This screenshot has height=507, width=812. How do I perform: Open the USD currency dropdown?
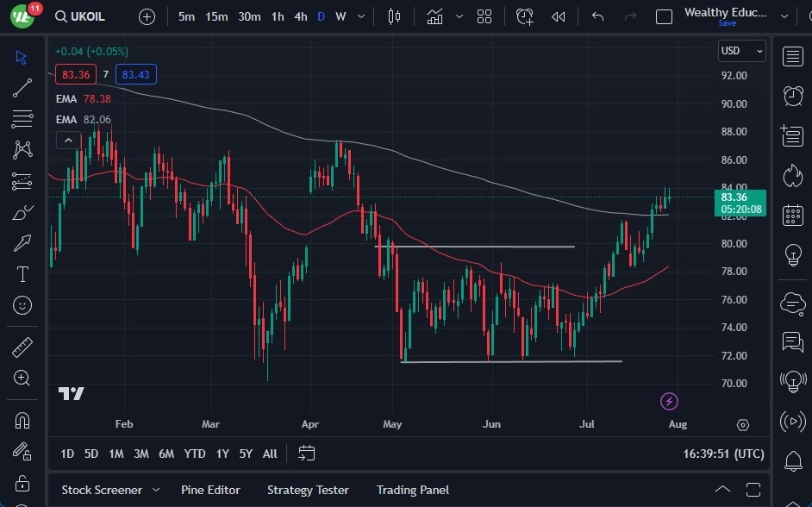click(742, 51)
